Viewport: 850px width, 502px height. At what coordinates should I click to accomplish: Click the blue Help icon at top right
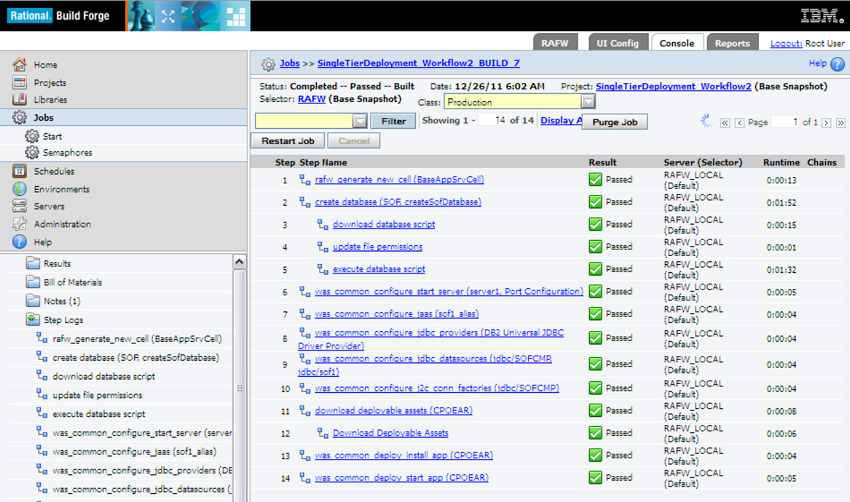pyautogui.click(x=838, y=64)
